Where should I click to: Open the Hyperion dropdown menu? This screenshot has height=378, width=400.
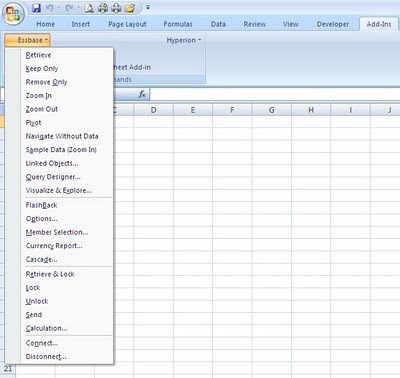point(184,40)
